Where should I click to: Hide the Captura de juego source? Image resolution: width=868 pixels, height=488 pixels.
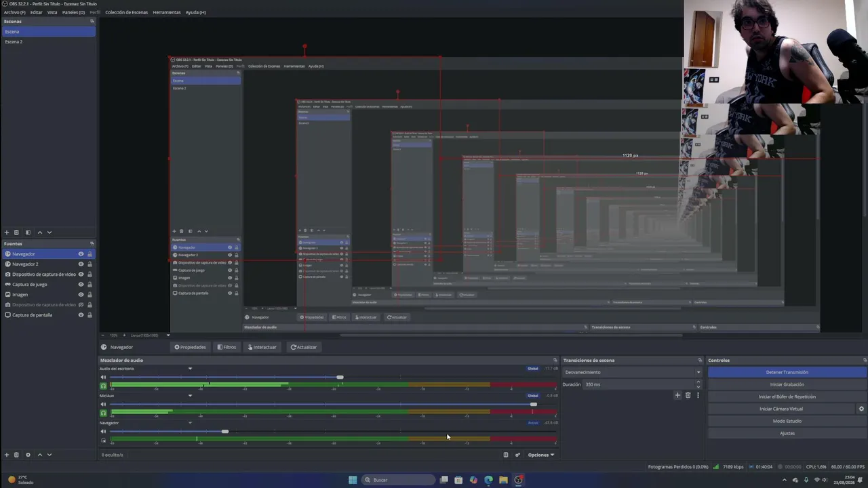(x=81, y=285)
